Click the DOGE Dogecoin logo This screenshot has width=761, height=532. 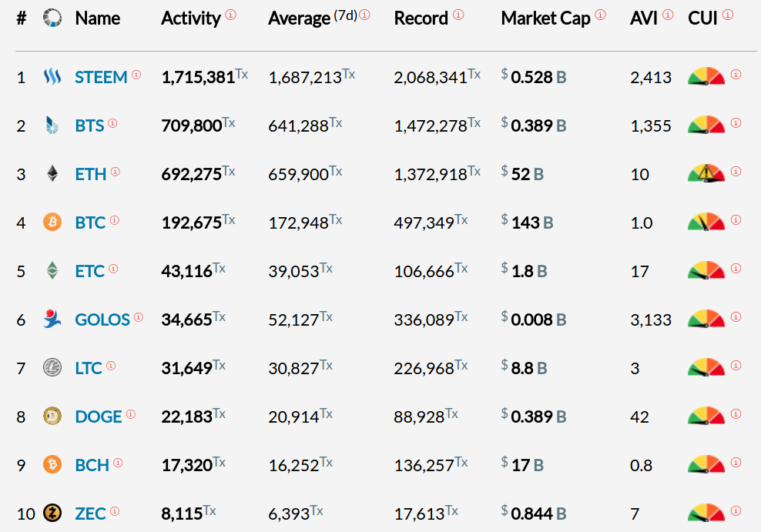52,416
